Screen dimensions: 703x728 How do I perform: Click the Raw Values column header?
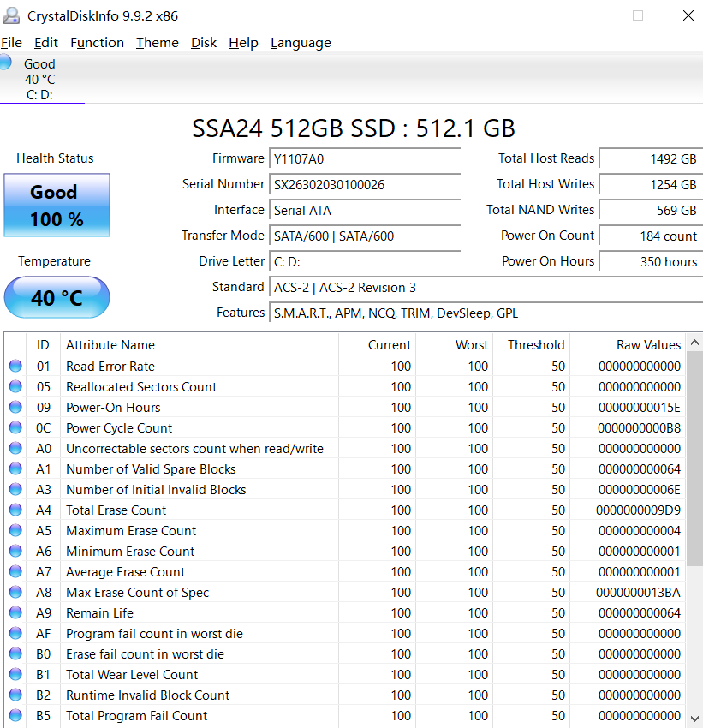click(628, 344)
